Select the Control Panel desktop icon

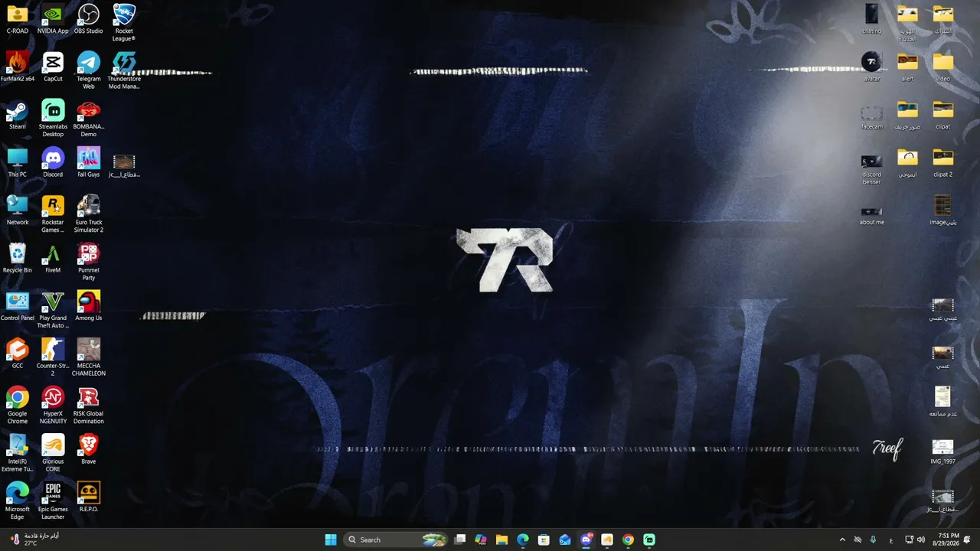[18, 306]
